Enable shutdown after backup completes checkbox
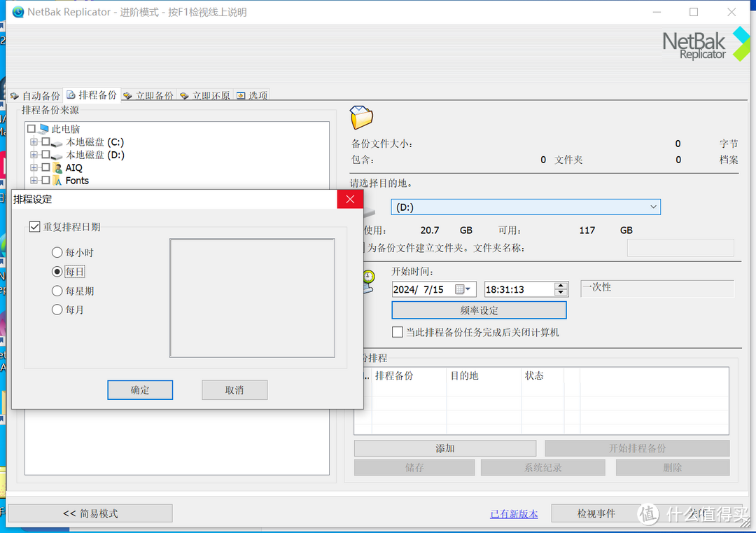 [398, 332]
